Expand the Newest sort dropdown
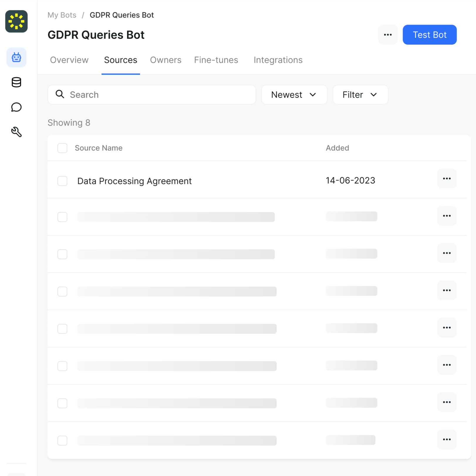 point(294,95)
